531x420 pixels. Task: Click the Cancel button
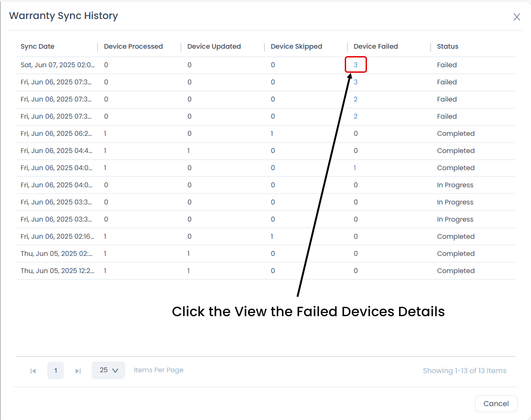coord(496,403)
